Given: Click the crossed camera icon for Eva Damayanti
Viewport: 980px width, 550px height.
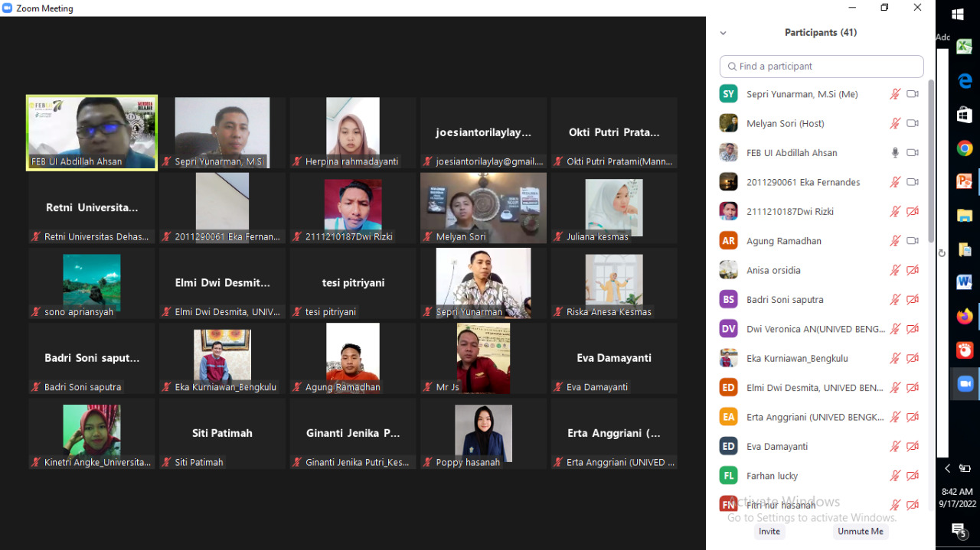Looking at the screenshot, I should pyautogui.click(x=912, y=447).
